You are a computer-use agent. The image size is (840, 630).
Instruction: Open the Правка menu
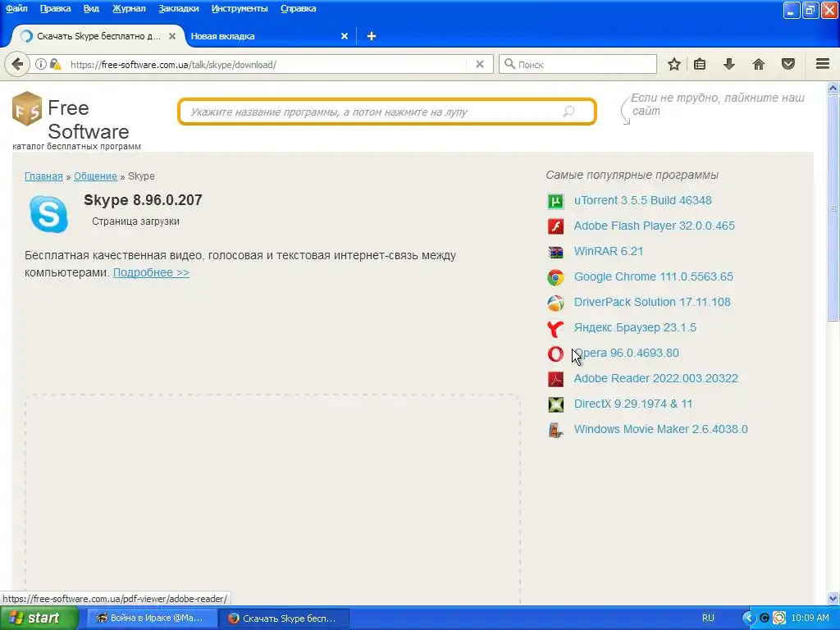[x=55, y=8]
